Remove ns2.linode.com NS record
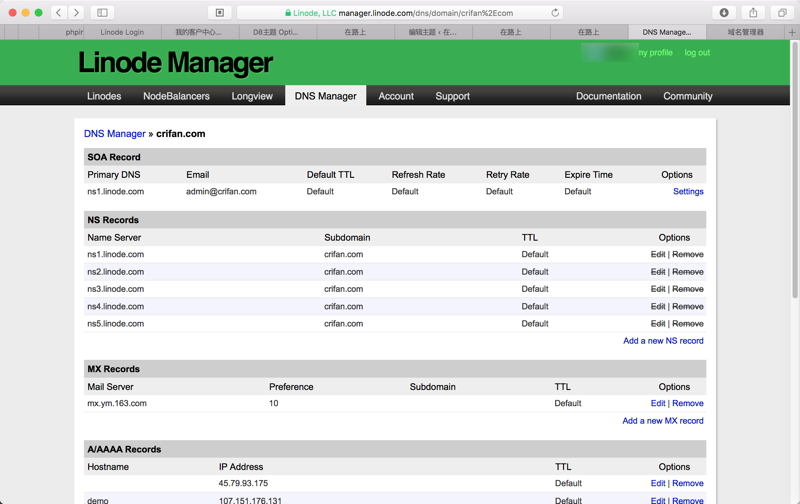The image size is (800, 504). [688, 272]
